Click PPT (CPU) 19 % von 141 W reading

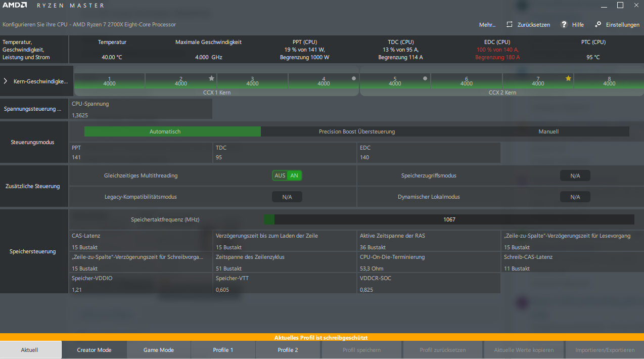tap(305, 50)
